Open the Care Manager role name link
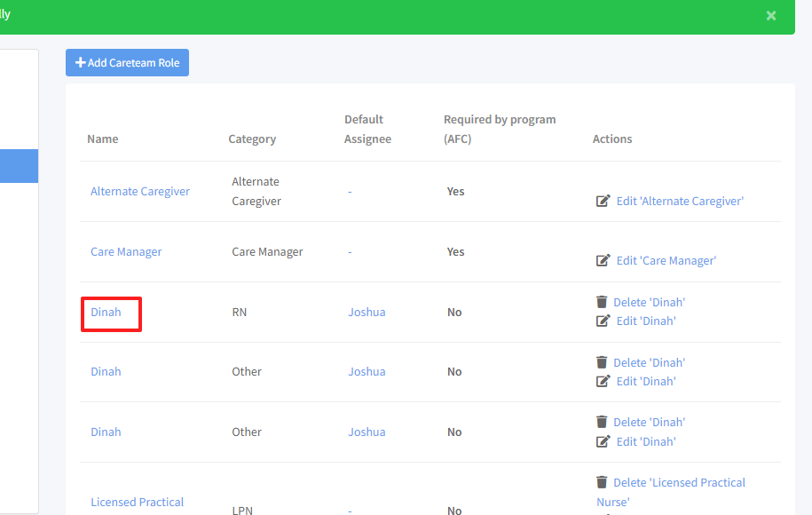The height and width of the screenshot is (515, 812). pos(126,252)
